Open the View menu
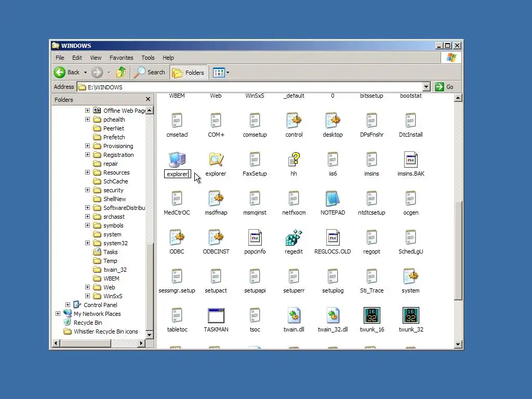Viewport: 532px width, 399px height. point(96,58)
